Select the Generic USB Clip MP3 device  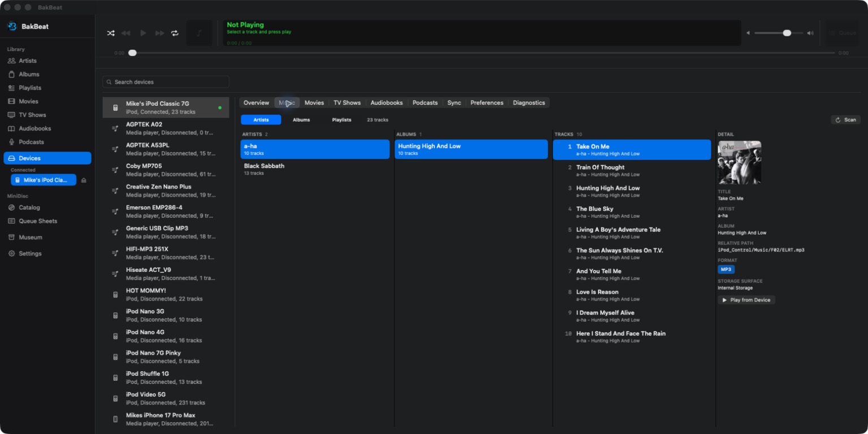166,232
